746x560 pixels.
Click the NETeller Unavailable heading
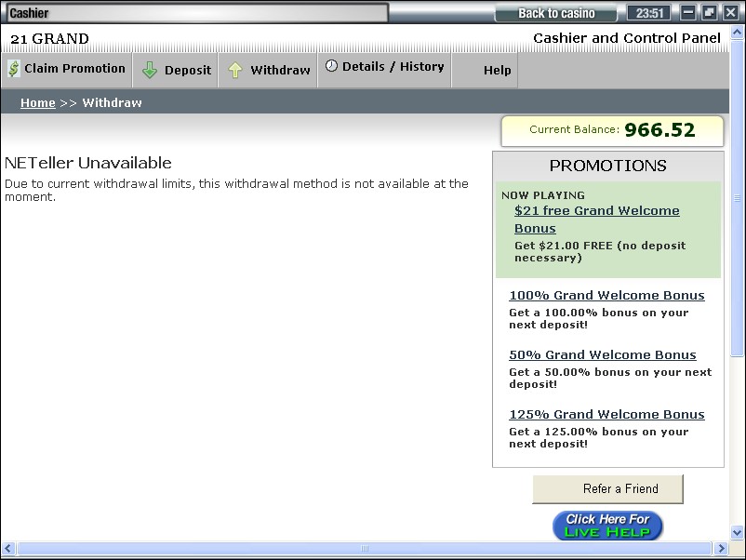(x=88, y=163)
